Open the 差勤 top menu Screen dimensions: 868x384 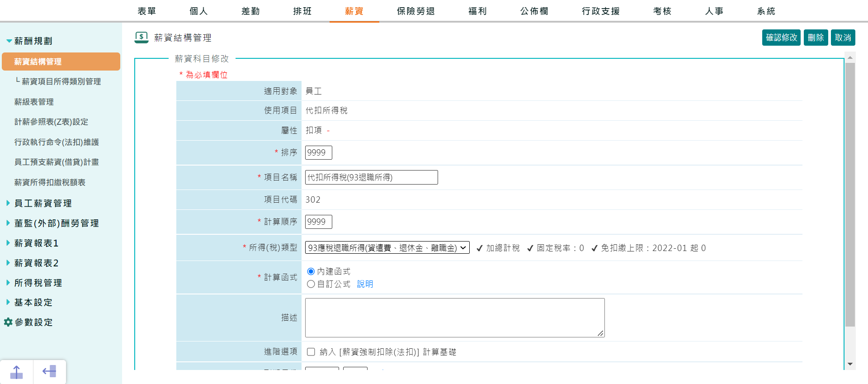[250, 11]
